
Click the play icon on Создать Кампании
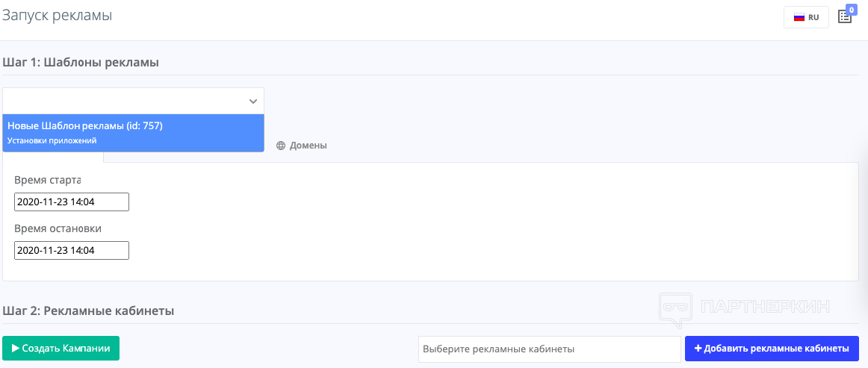[15, 348]
